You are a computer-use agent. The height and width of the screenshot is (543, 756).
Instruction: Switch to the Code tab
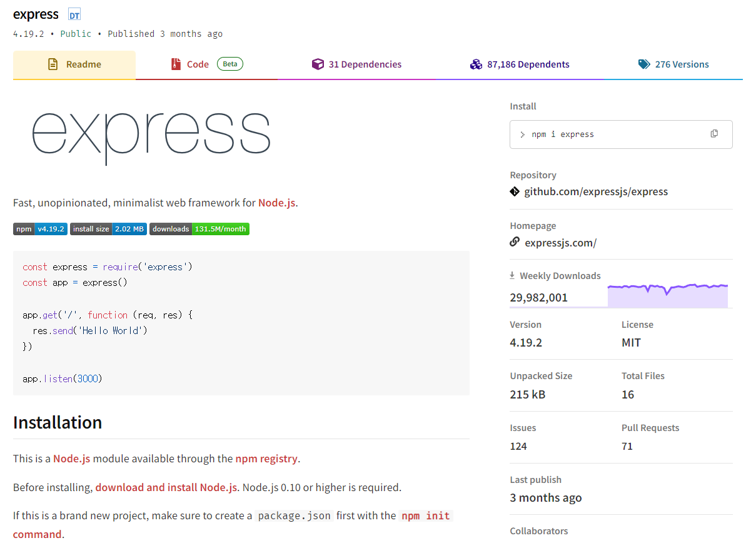point(206,64)
